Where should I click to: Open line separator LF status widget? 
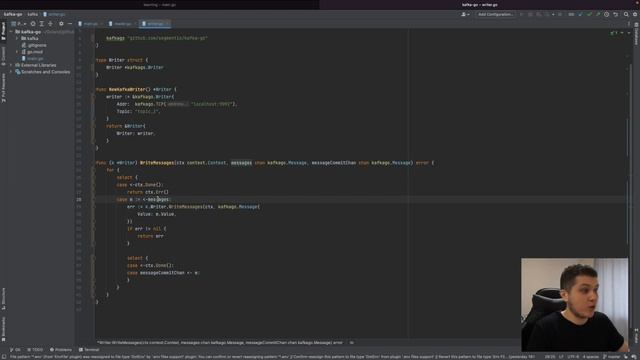pyautogui.click(x=561, y=357)
